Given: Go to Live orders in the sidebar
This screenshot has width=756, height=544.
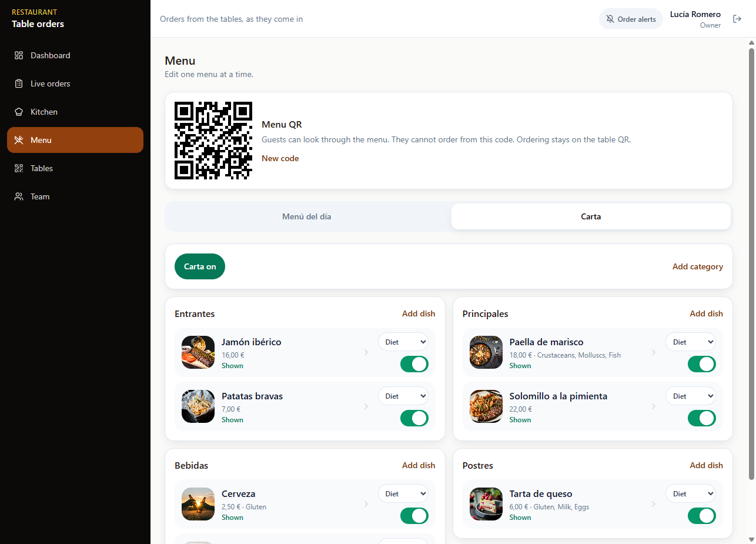Looking at the screenshot, I should (x=75, y=84).
